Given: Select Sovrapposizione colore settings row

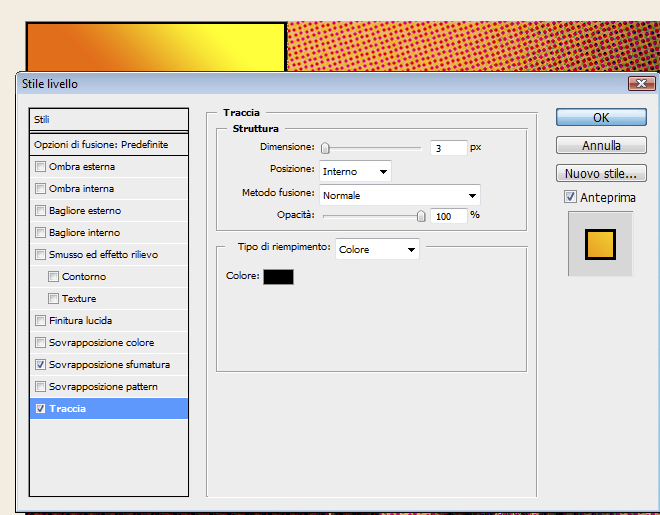Looking at the screenshot, I should pos(109,342).
